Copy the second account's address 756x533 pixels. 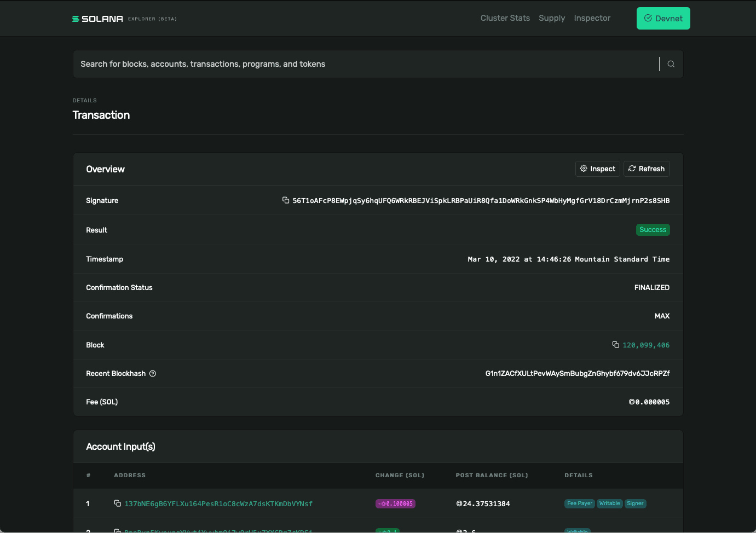[117, 530]
